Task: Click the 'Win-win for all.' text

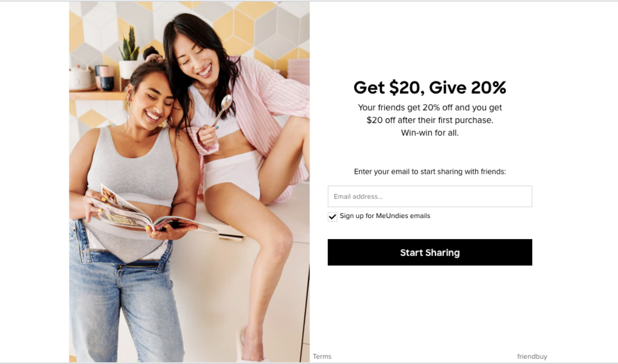Action: tap(430, 133)
